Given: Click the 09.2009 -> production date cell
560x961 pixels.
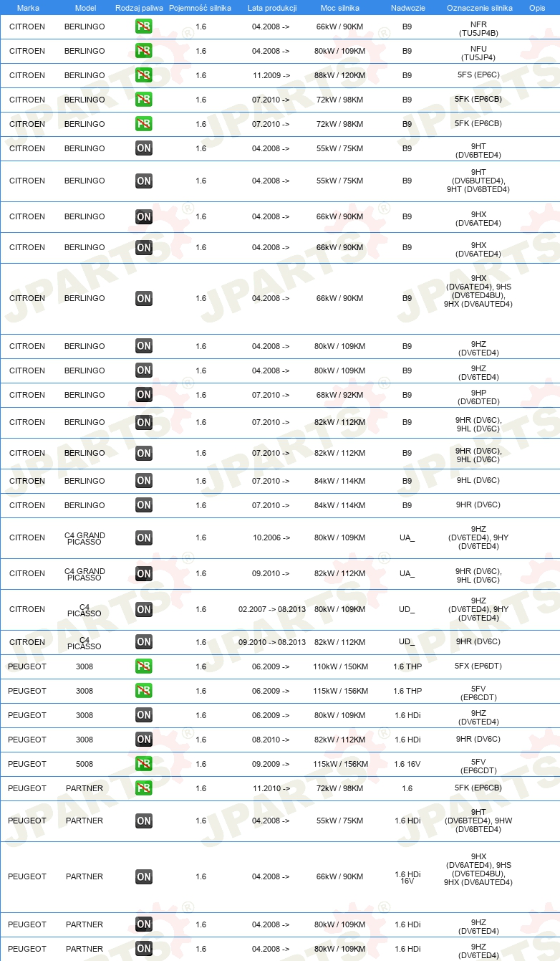Looking at the screenshot, I should pyautogui.click(x=271, y=764).
